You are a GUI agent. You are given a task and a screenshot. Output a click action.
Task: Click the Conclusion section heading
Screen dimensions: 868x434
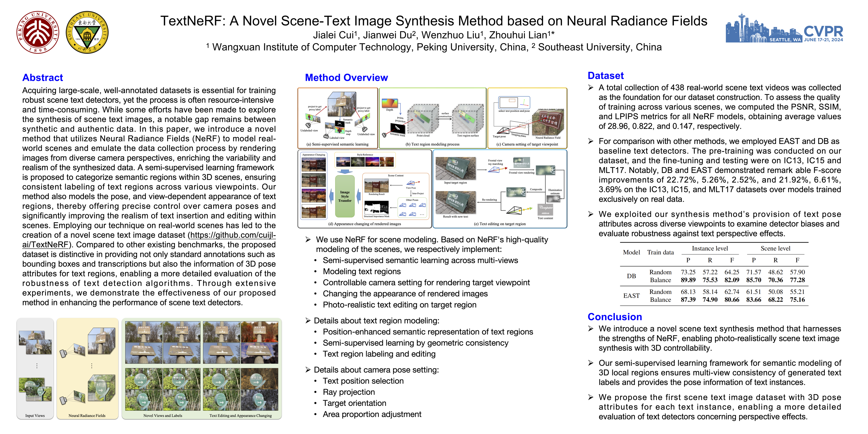(x=614, y=317)
